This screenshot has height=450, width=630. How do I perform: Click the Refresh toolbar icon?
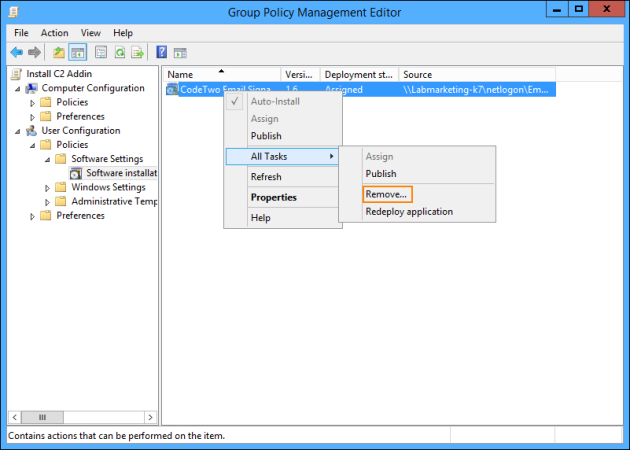120,52
